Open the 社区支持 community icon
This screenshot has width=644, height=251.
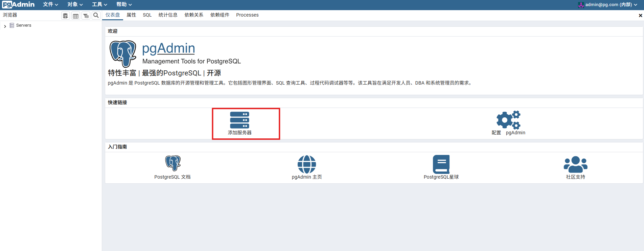[575, 164]
